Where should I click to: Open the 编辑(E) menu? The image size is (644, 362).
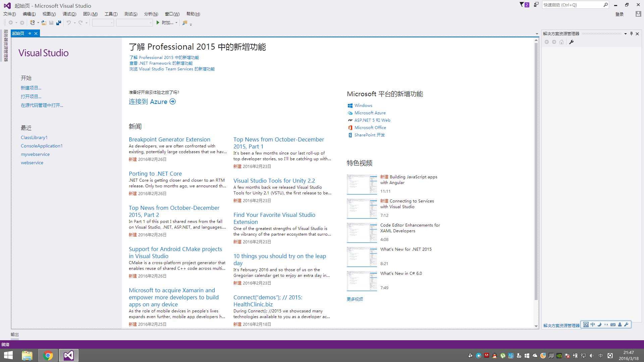[x=29, y=14]
